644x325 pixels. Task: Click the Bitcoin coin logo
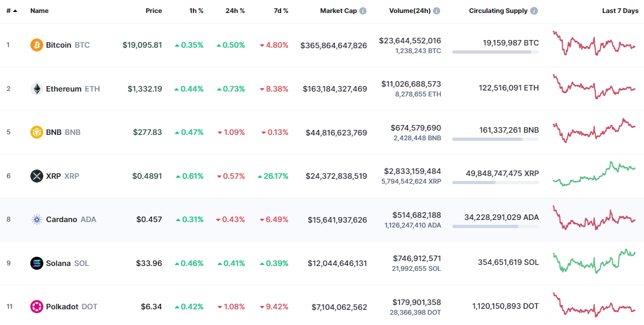click(36, 45)
